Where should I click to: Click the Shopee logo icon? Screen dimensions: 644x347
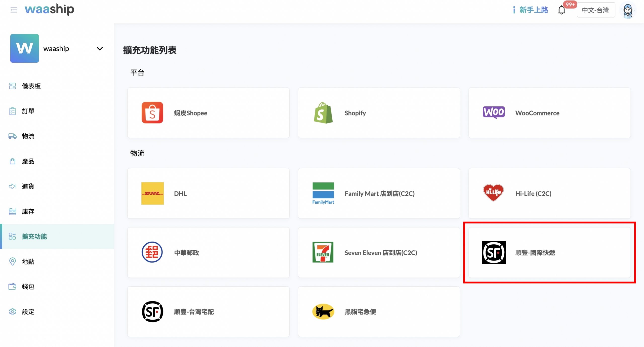(x=152, y=113)
